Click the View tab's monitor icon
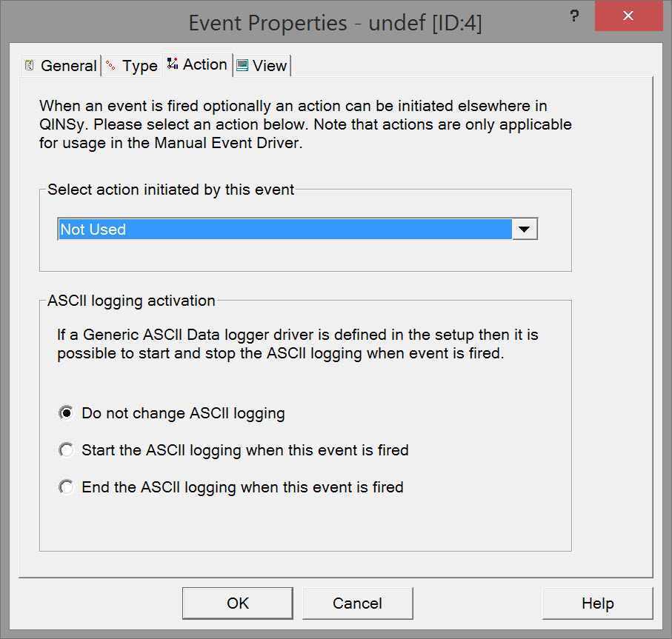Image resolution: width=672 pixels, height=639 pixels. [x=242, y=65]
